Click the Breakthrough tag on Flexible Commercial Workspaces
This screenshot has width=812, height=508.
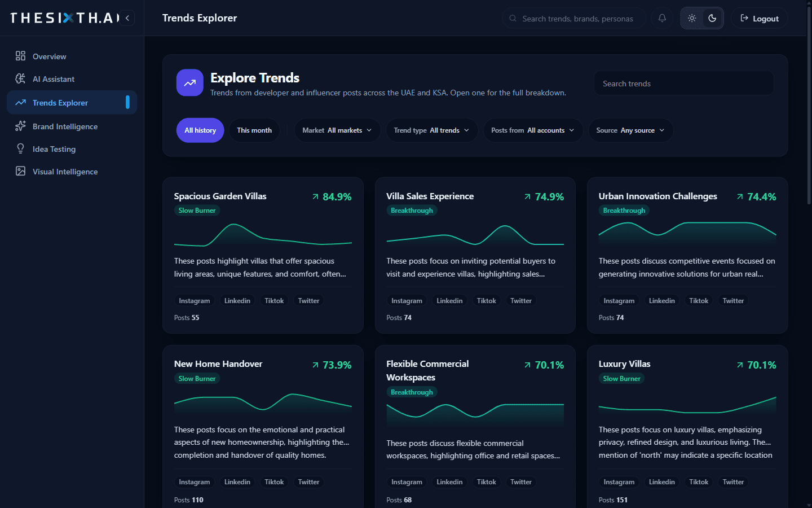412,392
